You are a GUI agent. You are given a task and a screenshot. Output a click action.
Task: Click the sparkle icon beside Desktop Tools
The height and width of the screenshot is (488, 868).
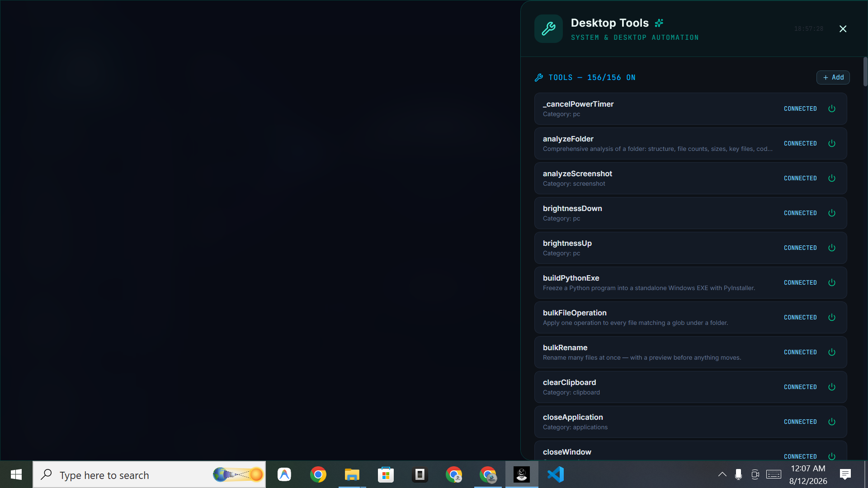pyautogui.click(x=659, y=23)
